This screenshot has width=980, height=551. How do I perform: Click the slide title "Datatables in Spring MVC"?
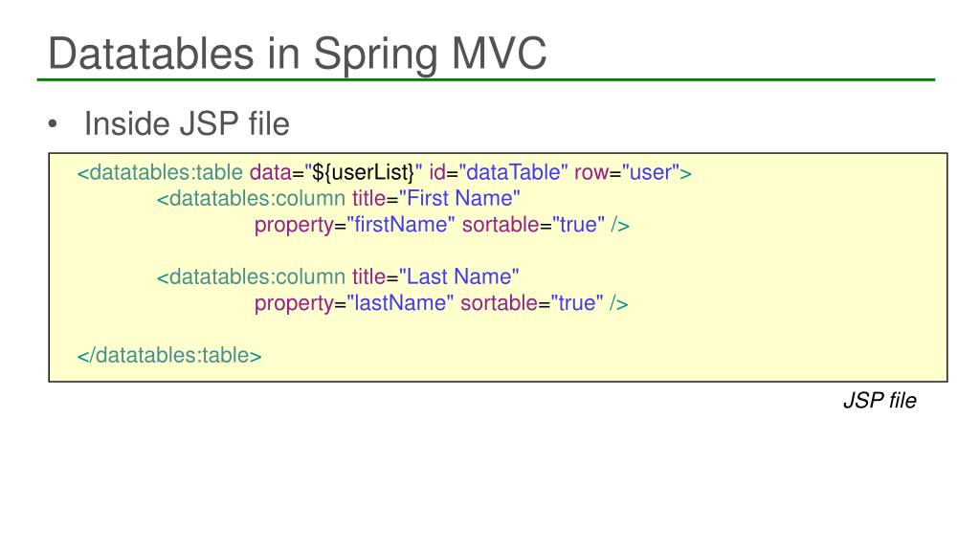point(298,52)
